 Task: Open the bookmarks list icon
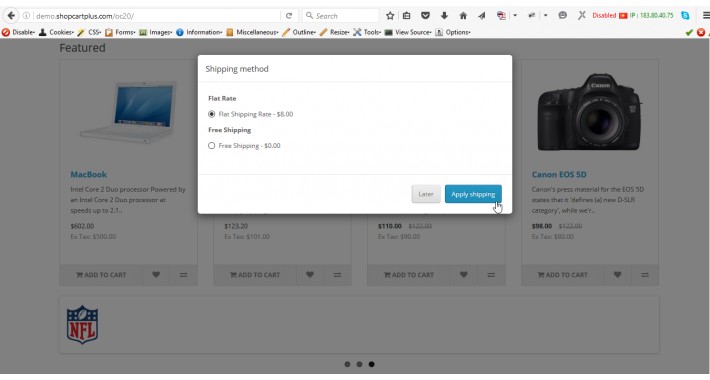(x=407, y=16)
